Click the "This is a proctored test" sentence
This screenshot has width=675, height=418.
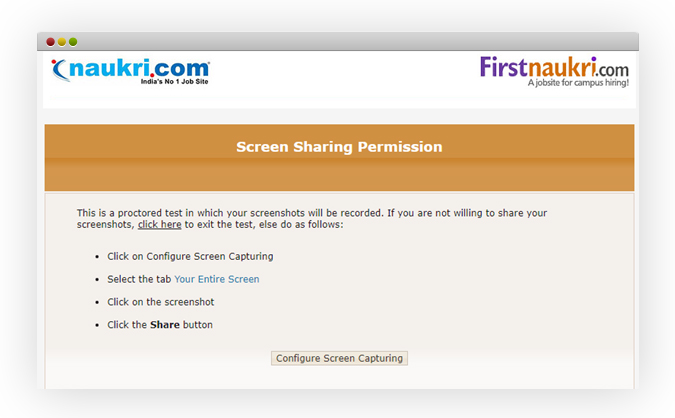(x=312, y=219)
